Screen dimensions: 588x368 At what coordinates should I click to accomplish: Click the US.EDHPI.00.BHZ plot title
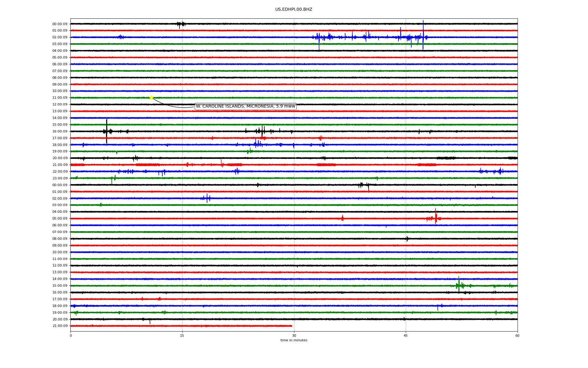click(x=293, y=10)
